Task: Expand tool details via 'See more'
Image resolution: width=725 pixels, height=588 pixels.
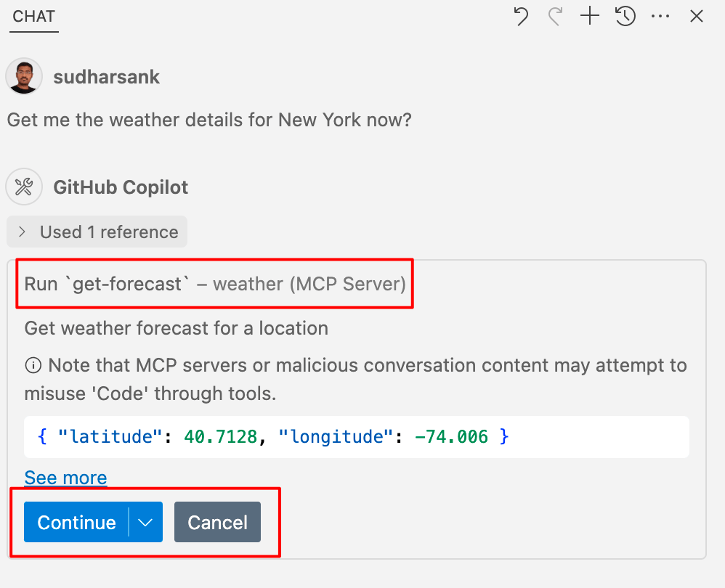Action: click(65, 477)
